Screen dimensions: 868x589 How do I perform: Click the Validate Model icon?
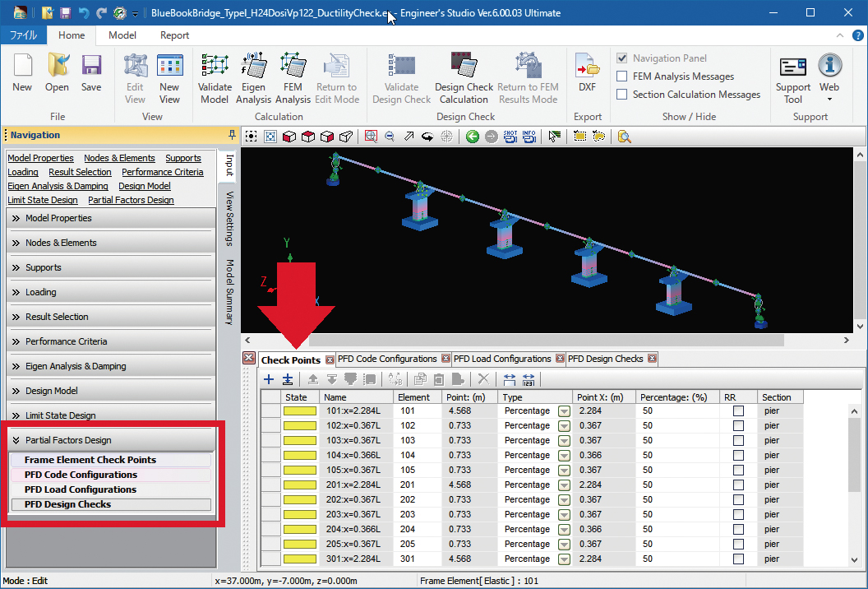(x=215, y=78)
